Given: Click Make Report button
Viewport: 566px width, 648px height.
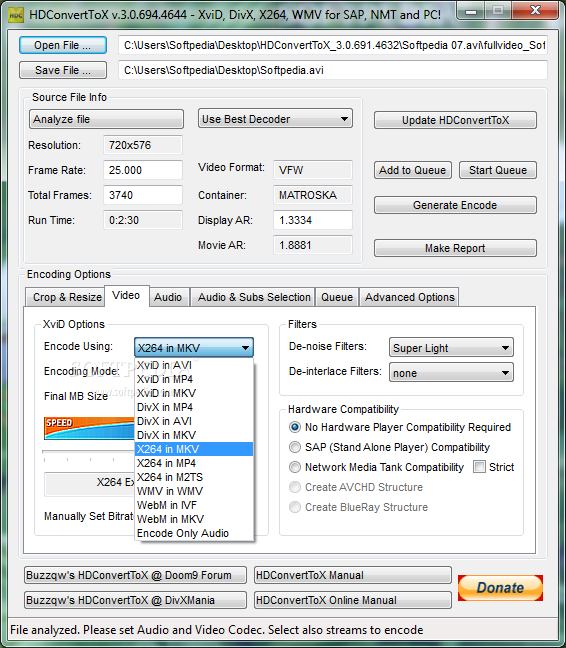Looking at the screenshot, I should 455,248.
